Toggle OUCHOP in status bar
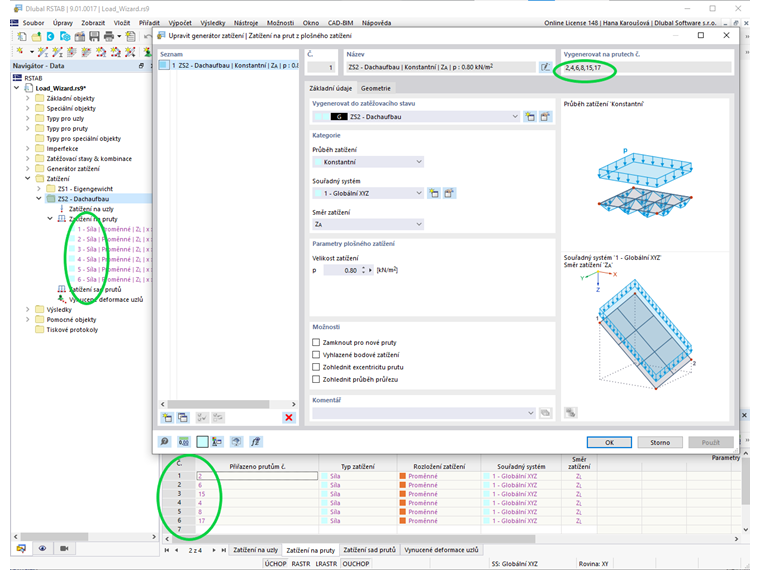760x570 pixels. coord(356,564)
